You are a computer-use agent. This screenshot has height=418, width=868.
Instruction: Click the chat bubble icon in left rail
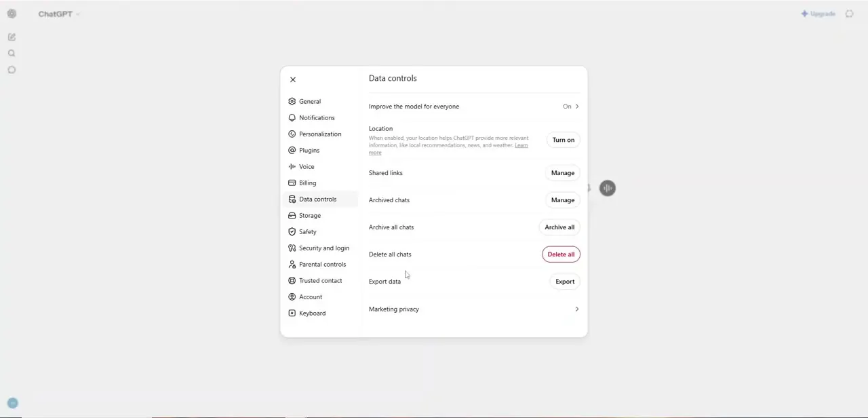point(12,70)
